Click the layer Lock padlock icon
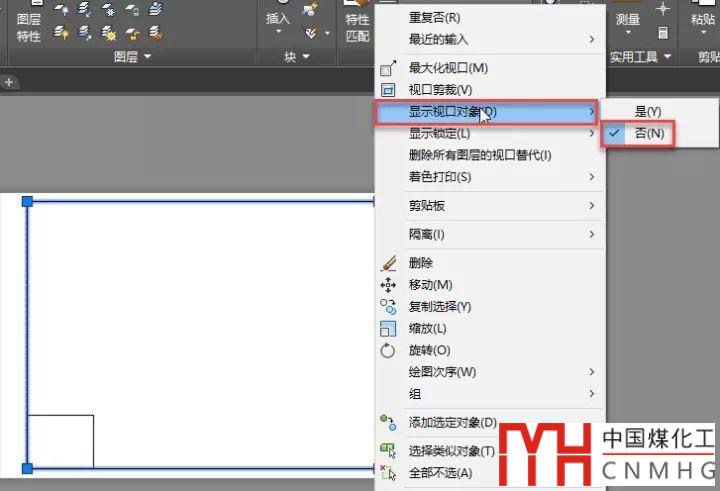 (x=132, y=8)
